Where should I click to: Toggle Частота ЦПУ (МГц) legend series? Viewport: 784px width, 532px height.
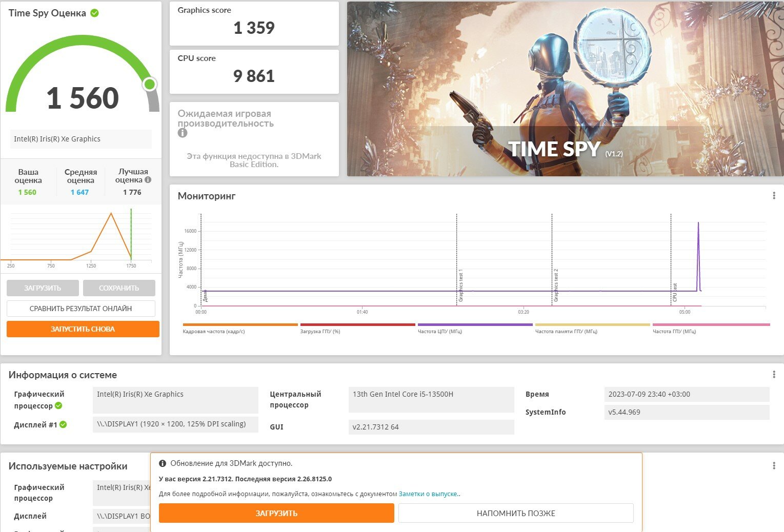pyautogui.click(x=475, y=329)
